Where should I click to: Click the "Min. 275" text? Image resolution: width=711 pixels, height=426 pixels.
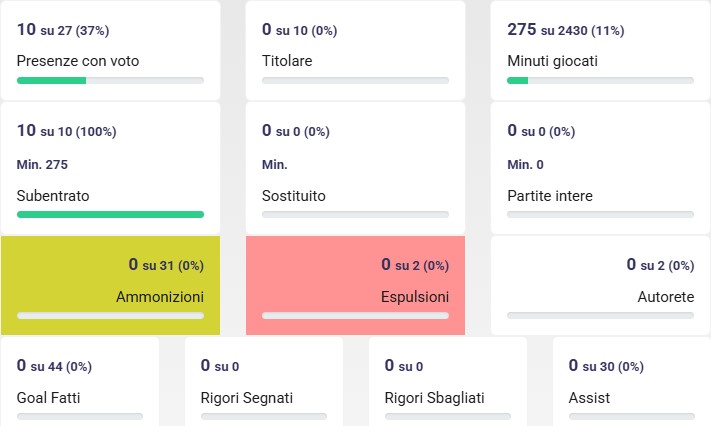coord(42,164)
